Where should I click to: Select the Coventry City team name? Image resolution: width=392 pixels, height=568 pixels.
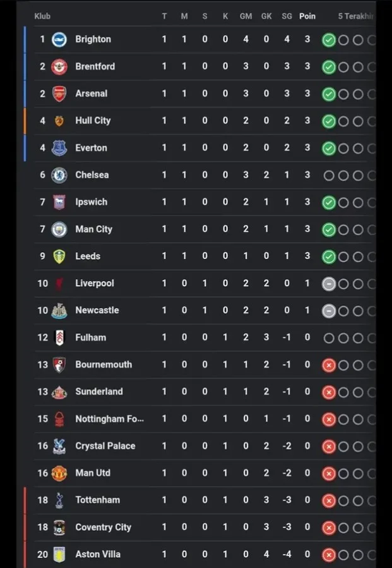(x=103, y=528)
